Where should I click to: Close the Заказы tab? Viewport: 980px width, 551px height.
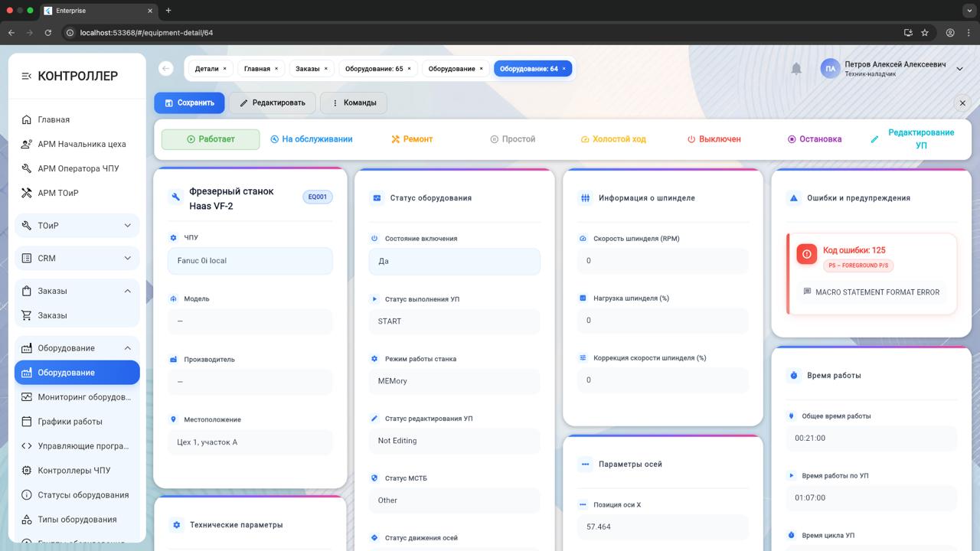click(x=325, y=69)
